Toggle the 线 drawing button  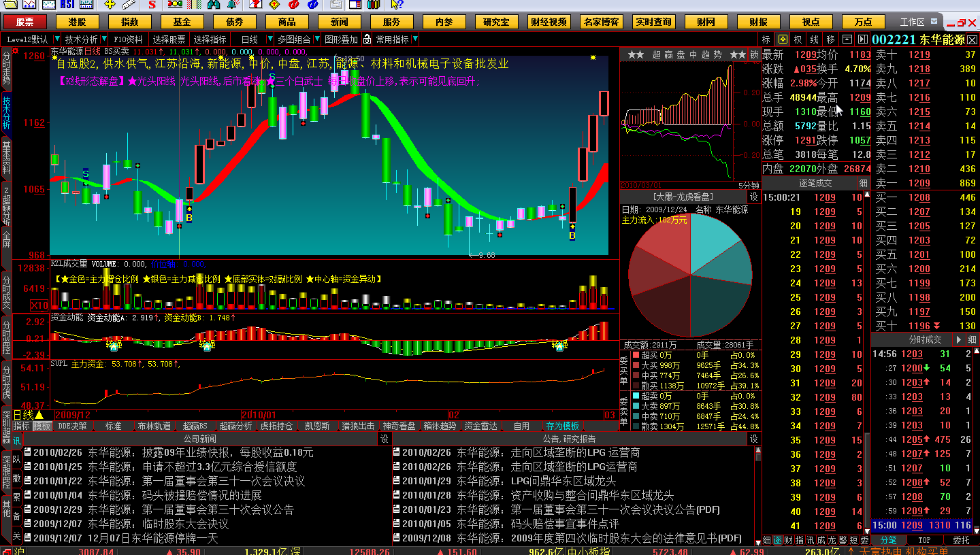coord(815,39)
